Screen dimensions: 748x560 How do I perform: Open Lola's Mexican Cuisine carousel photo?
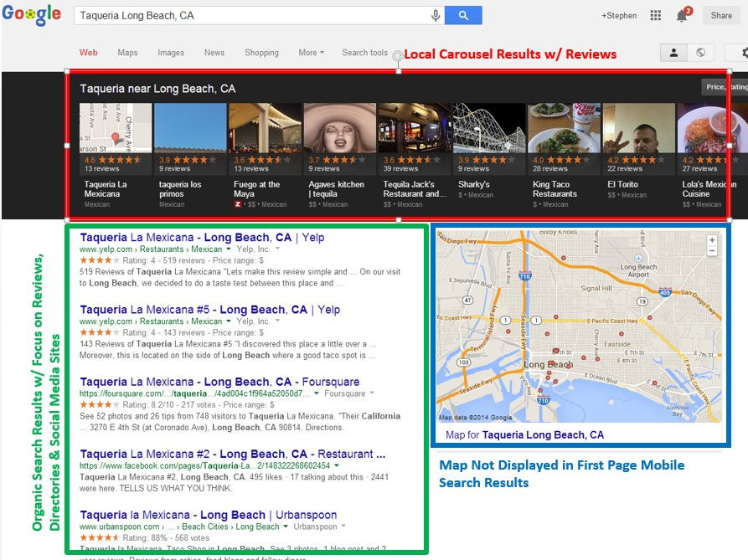pos(713,128)
